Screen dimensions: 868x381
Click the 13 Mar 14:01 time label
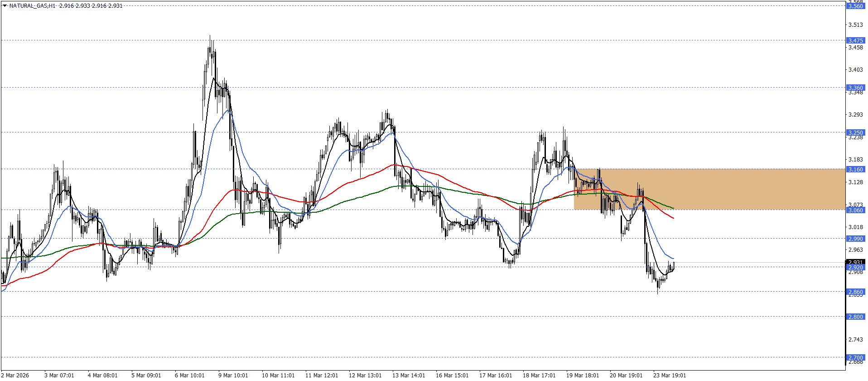[409, 375]
